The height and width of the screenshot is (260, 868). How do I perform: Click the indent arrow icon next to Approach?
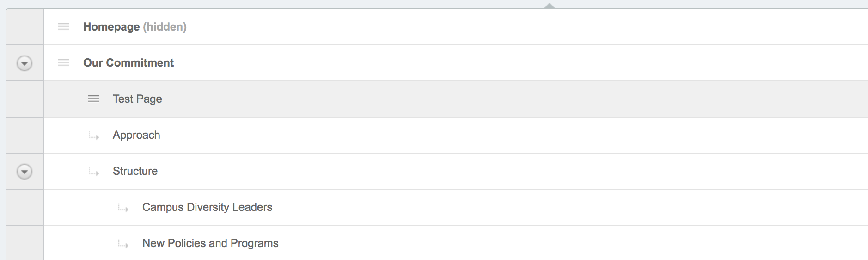coord(94,136)
